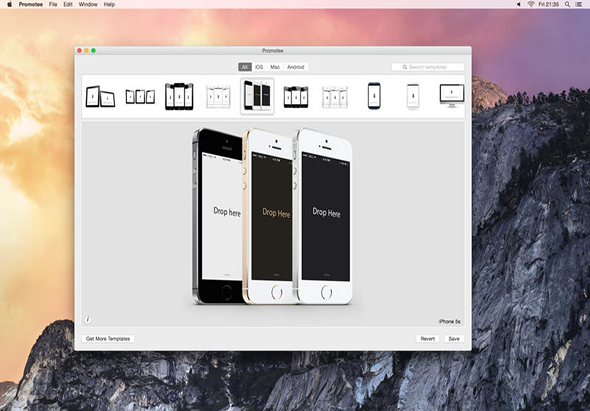Show All templates filter

pyautogui.click(x=245, y=67)
